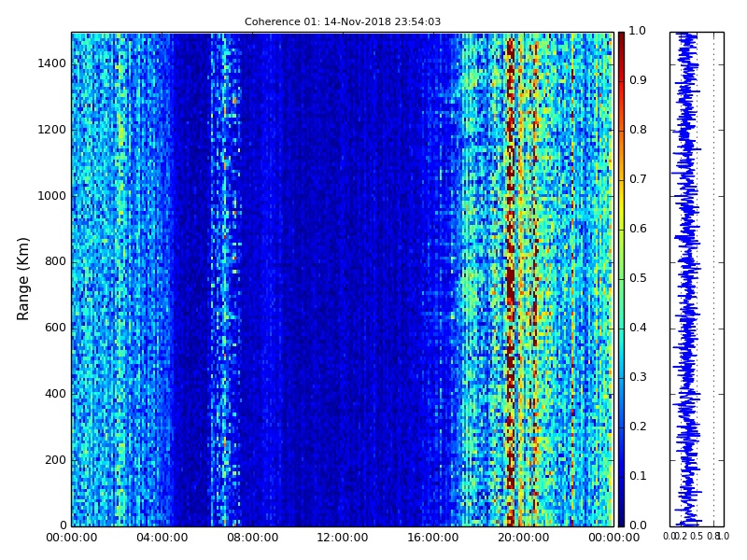
Task: Click the dotted 0.8 threshold line in profile plot
Action: (x=713, y=279)
